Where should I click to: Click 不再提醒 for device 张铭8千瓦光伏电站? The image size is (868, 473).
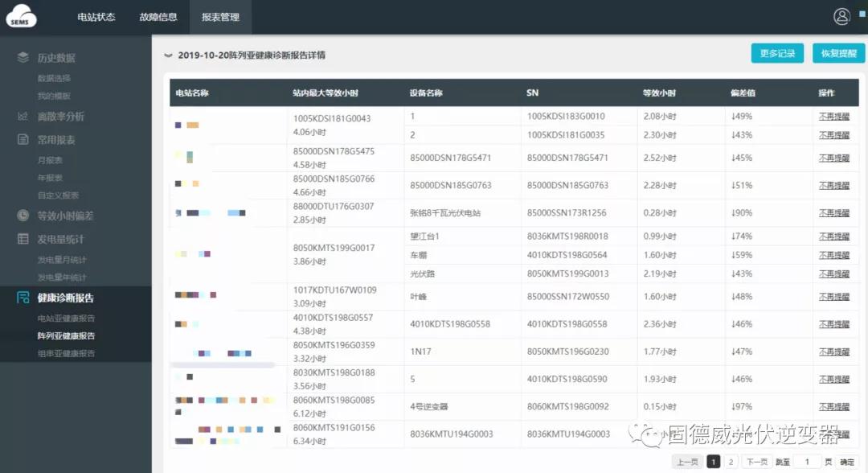(x=833, y=213)
